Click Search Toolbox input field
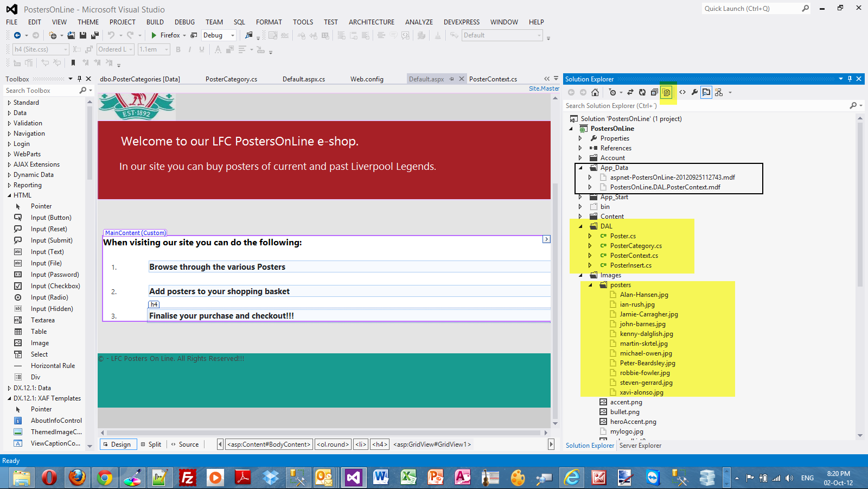Viewport: 868px width, 489px height. [41, 91]
